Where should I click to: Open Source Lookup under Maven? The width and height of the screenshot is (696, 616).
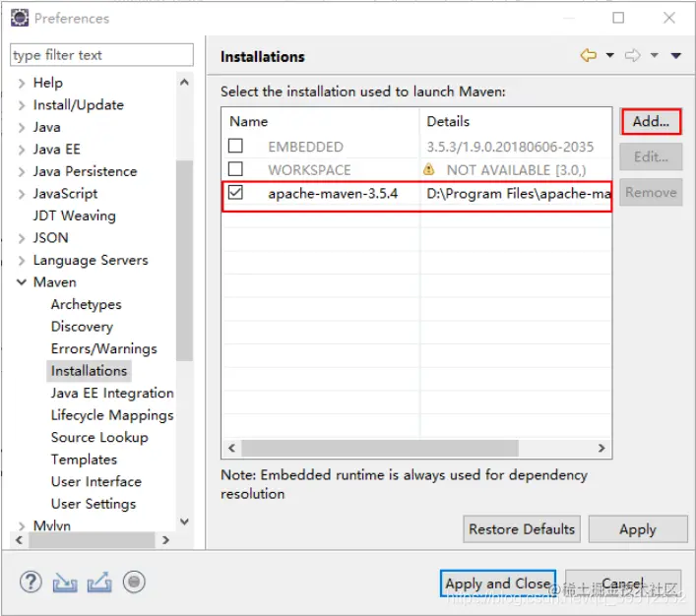[99, 438]
